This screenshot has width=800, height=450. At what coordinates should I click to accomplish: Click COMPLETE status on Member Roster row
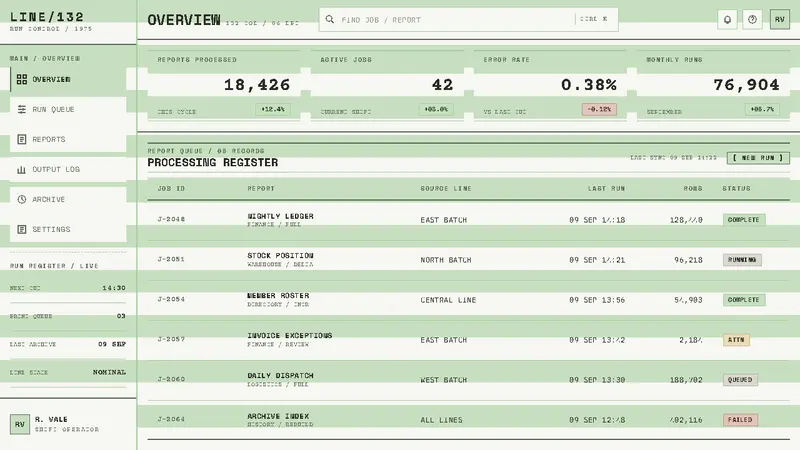point(744,300)
